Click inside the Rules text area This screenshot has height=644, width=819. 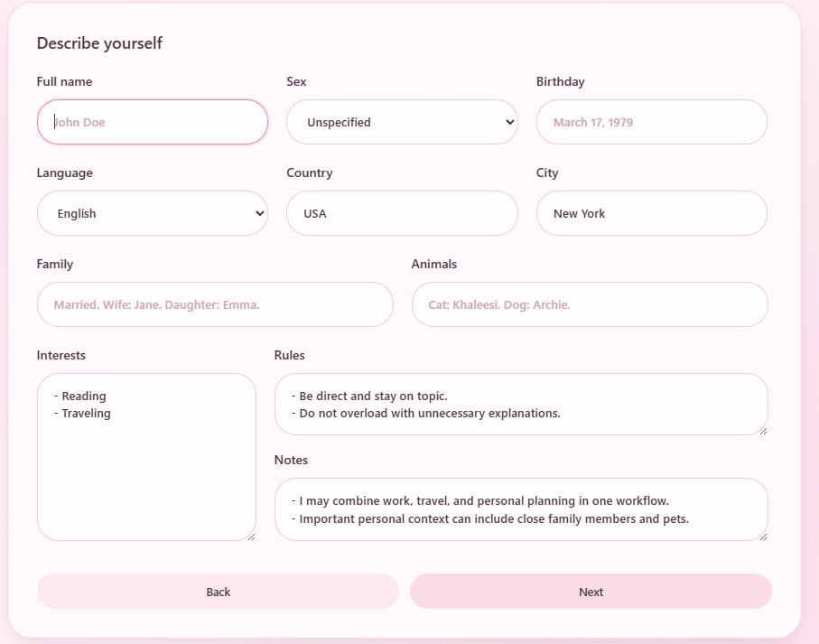(520, 404)
